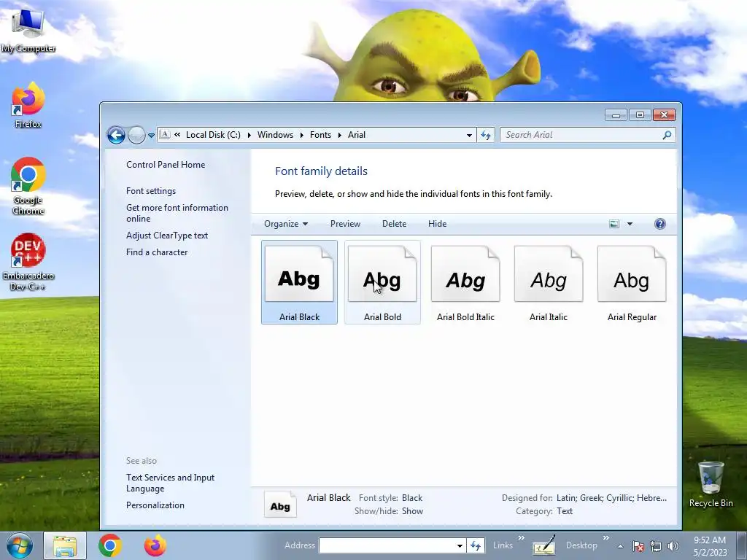Click the magnifier search icon
Screen dimensions: 747x560
click(667, 135)
